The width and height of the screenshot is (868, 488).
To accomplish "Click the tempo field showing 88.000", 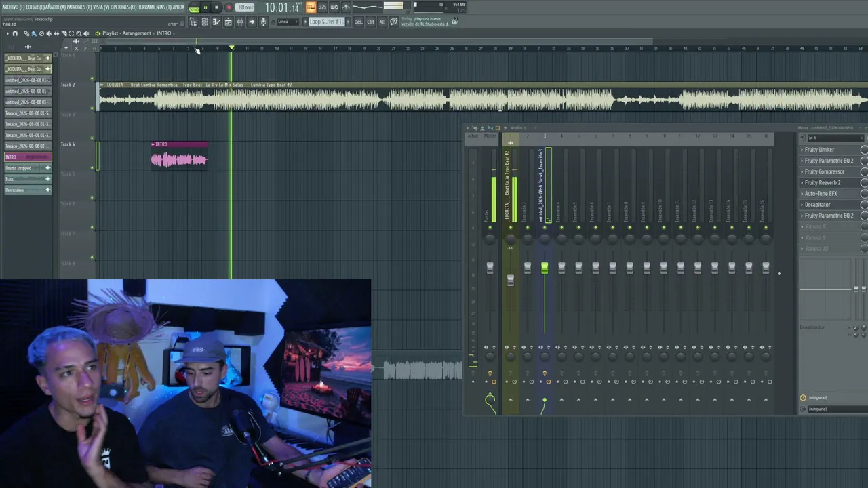I will tap(245, 7).
